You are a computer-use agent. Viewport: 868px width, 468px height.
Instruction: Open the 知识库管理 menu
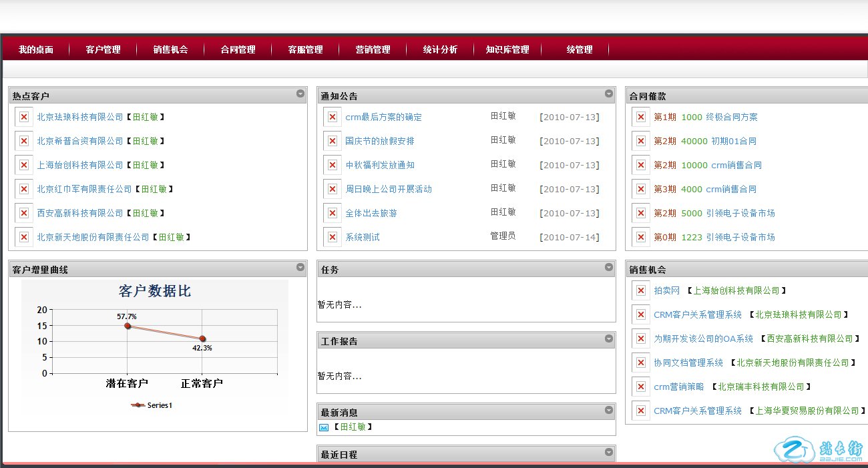pos(507,49)
